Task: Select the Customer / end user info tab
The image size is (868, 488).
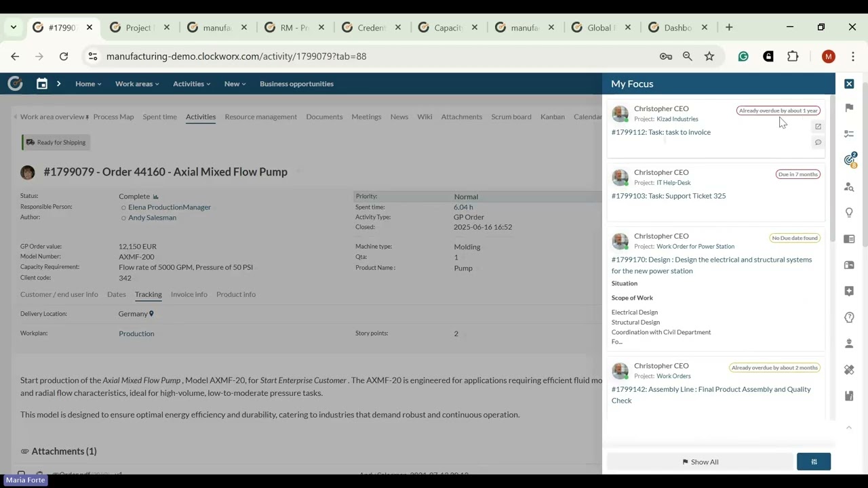Action: pos(59,294)
